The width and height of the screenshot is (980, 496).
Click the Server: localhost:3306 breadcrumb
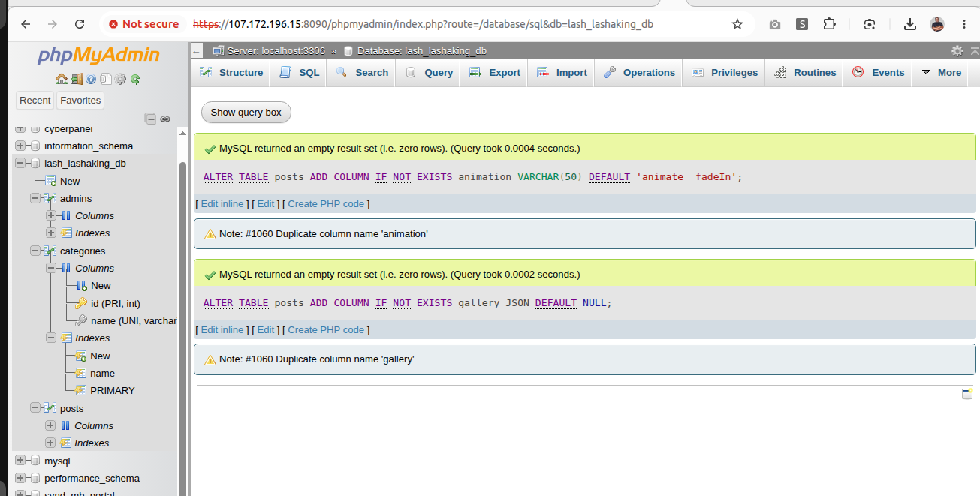(276, 51)
